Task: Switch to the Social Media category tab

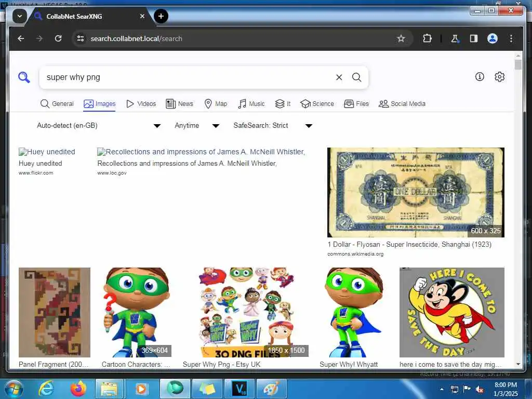Action: [x=402, y=104]
